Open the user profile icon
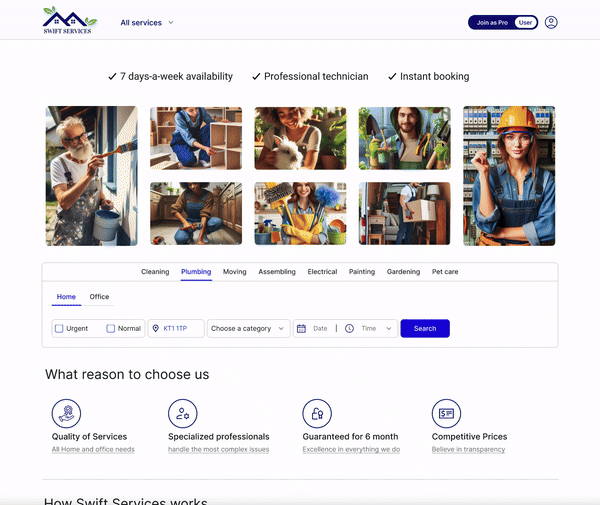 [x=551, y=22]
